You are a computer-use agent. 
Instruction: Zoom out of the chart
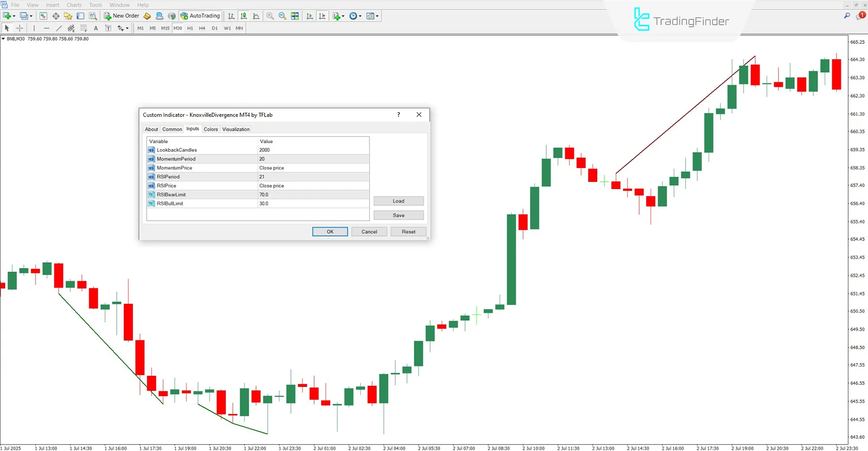pos(282,16)
